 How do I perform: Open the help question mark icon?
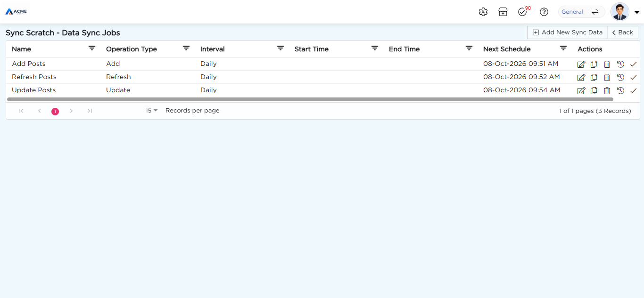[x=544, y=12]
